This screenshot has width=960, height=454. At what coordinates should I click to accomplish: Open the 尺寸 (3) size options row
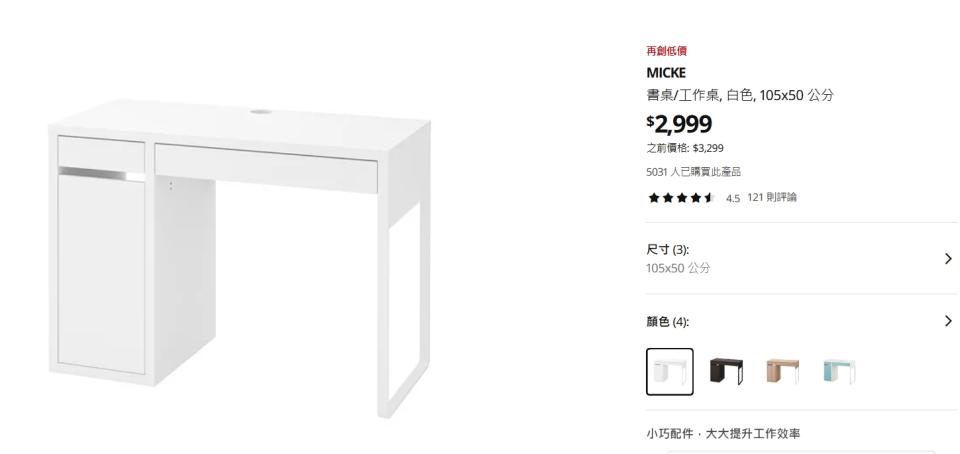coord(800,259)
